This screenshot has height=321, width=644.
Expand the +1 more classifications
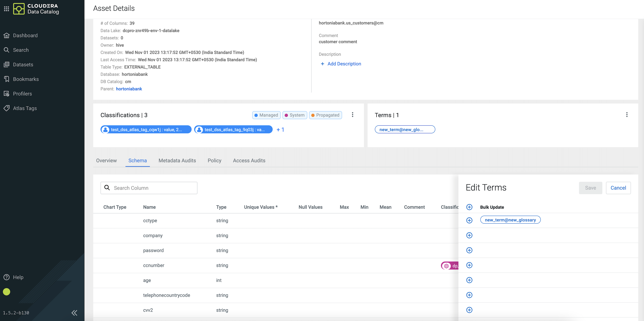(280, 129)
